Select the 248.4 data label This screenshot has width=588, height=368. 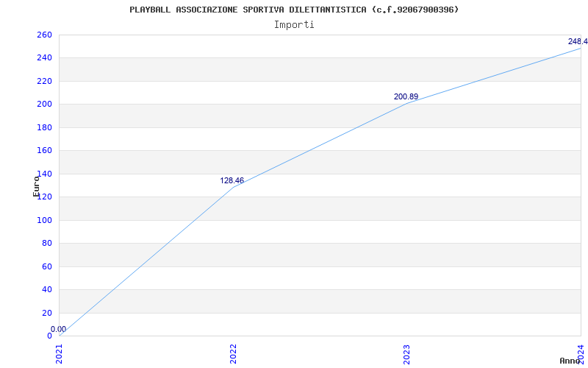(578, 41)
